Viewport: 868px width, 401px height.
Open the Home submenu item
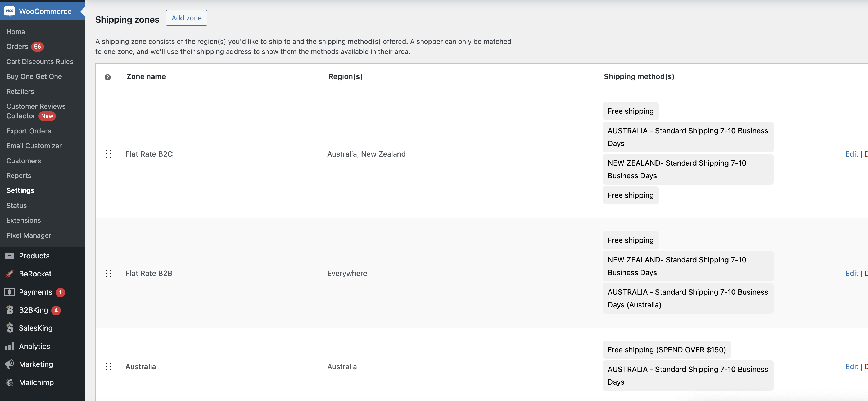tap(16, 32)
